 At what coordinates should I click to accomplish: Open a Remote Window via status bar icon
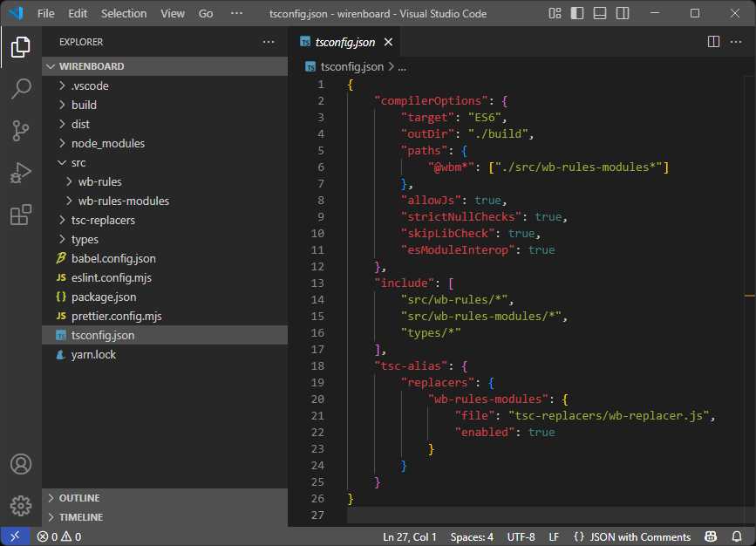coord(13,536)
